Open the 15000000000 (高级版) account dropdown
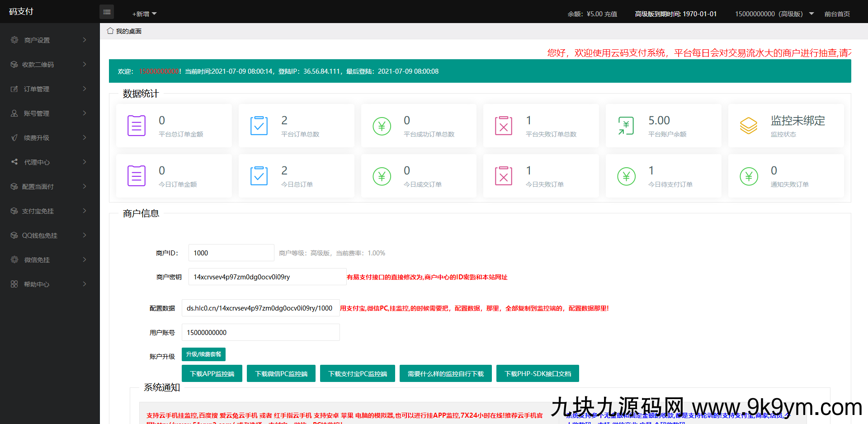Screen dimensions: 868x424 (x=774, y=14)
